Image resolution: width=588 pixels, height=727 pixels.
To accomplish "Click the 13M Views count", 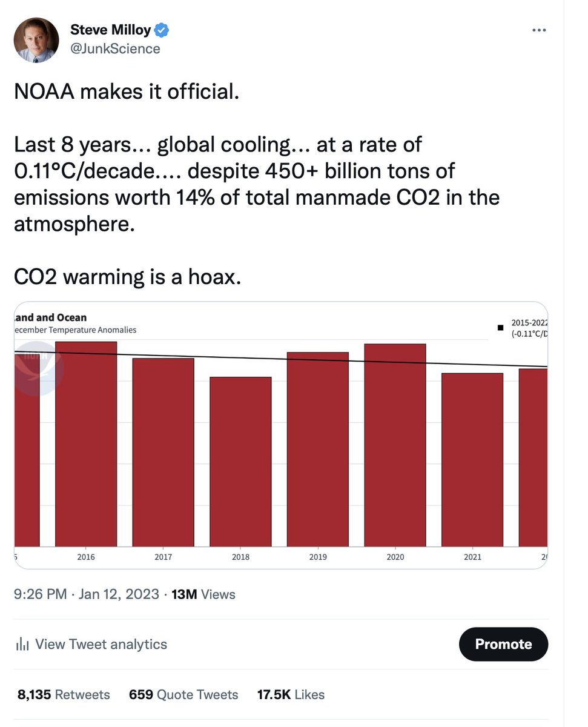I will click(x=203, y=594).
